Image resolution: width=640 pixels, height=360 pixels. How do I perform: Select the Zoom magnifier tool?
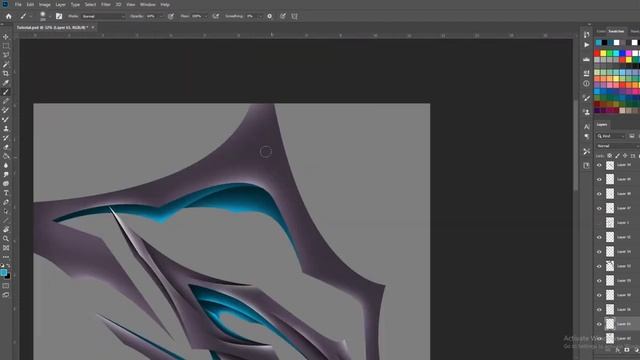coord(6,239)
